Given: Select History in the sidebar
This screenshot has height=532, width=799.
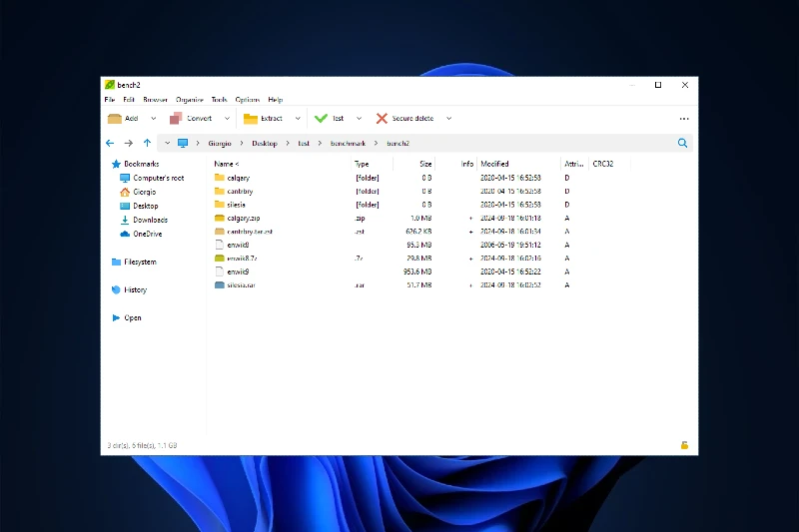Looking at the screenshot, I should pos(130,290).
